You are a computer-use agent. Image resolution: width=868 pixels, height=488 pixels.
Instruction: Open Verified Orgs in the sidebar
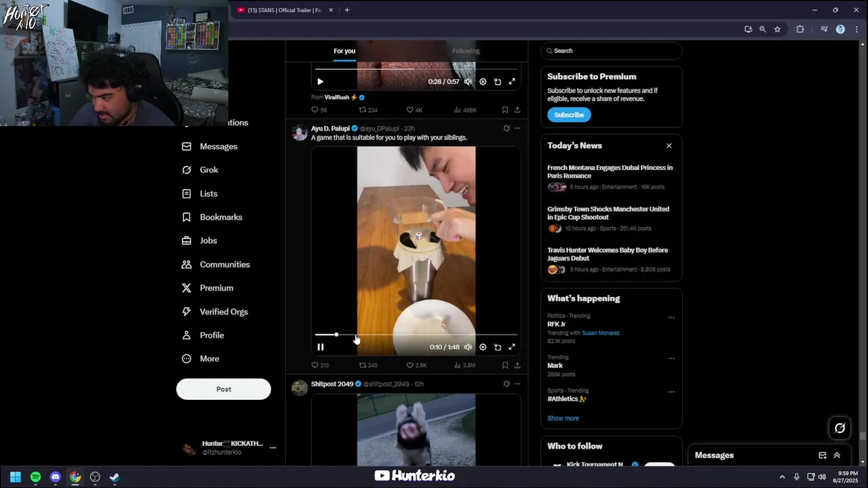(x=214, y=312)
